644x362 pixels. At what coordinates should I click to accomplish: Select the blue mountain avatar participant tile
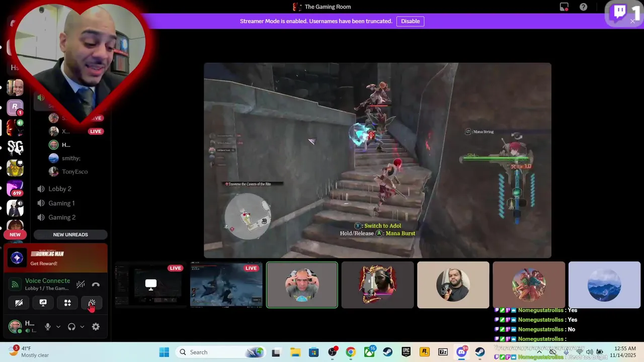click(x=604, y=285)
